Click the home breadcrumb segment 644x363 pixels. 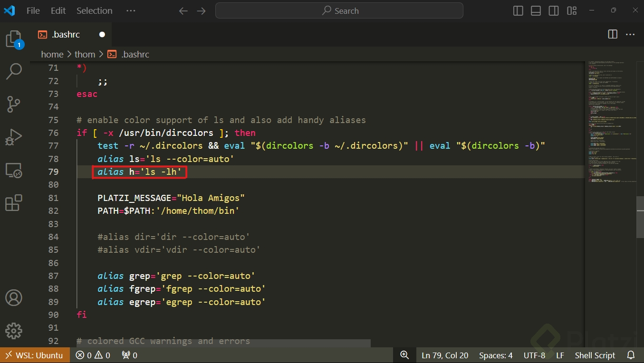click(x=52, y=54)
